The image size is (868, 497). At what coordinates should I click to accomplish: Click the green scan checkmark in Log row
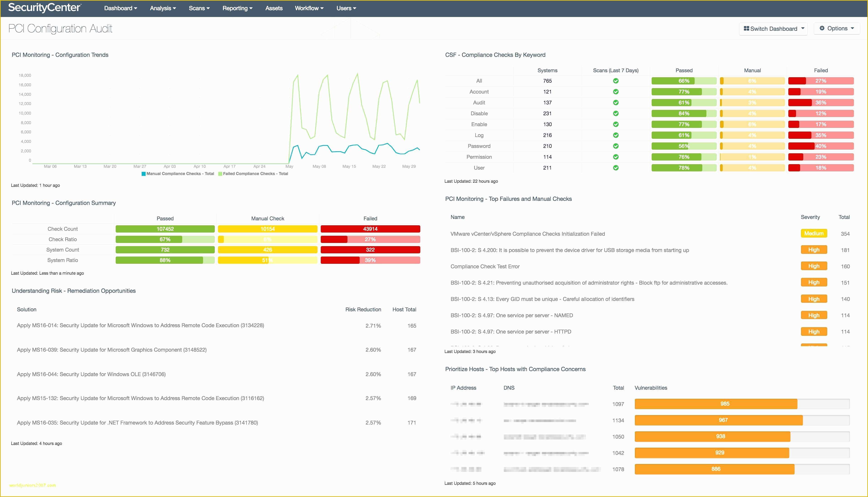[x=615, y=135]
